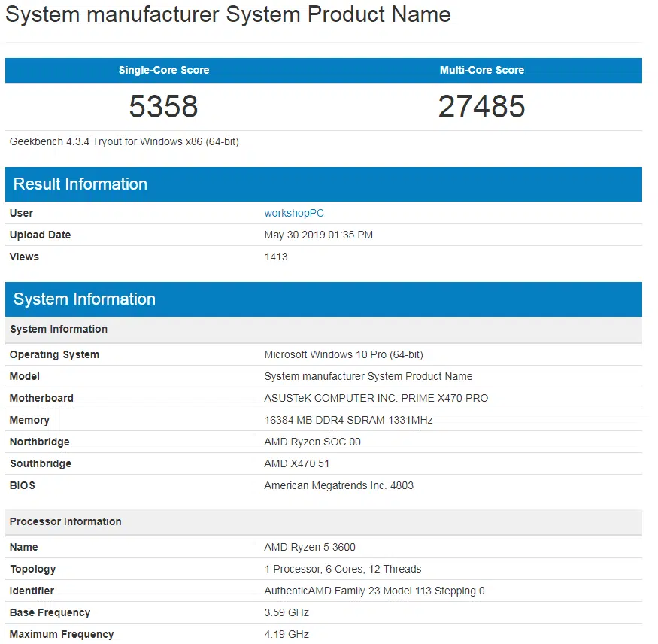Click the Maximum Frequency row label
658x644 pixels.
pos(62,635)
